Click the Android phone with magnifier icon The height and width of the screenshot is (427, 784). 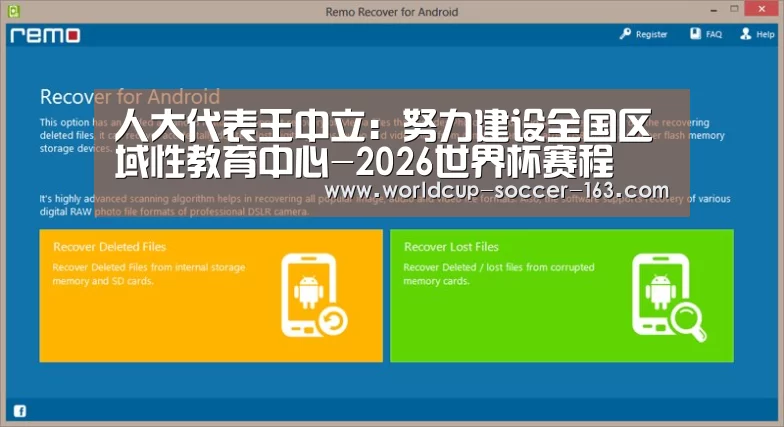pos(669,297)
